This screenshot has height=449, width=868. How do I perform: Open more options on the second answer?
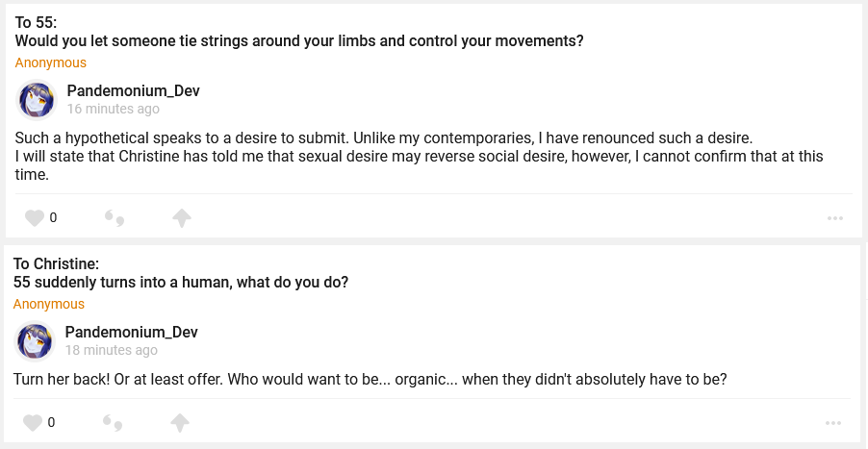[834, 422]
